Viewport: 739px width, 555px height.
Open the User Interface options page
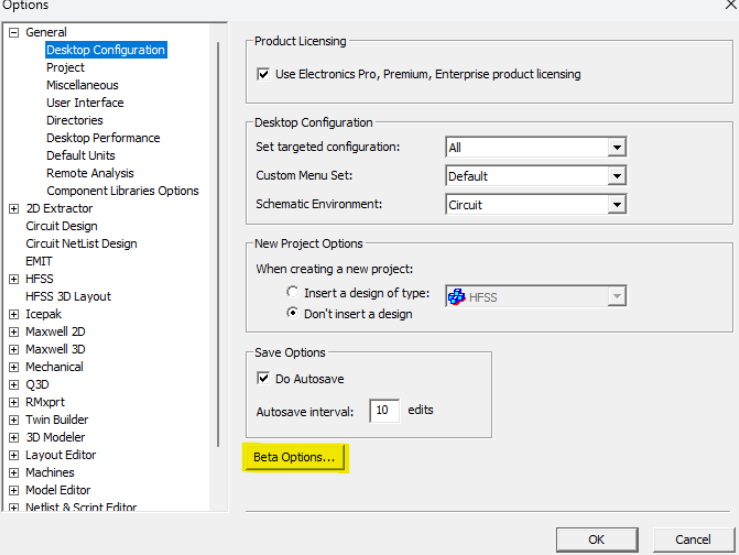pos(85,103)
